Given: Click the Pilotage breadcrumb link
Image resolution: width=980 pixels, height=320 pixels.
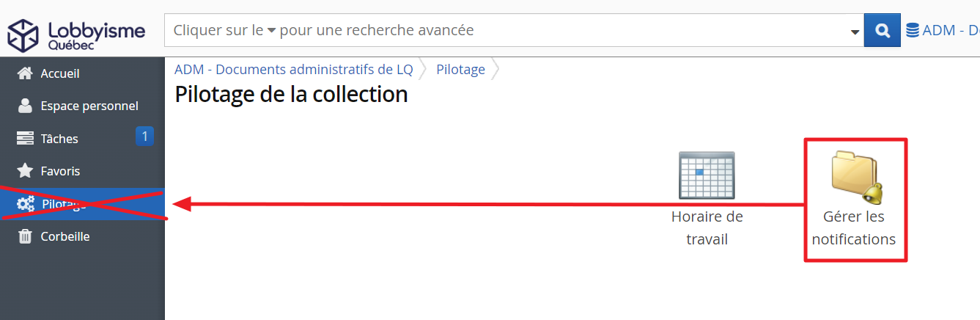Looking at the screenshot, I should pyautogui.click(x=460, y=70).
